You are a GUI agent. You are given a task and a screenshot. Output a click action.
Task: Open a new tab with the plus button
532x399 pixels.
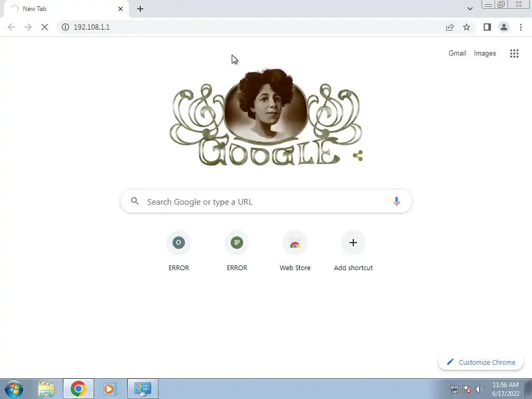point(140,9)
